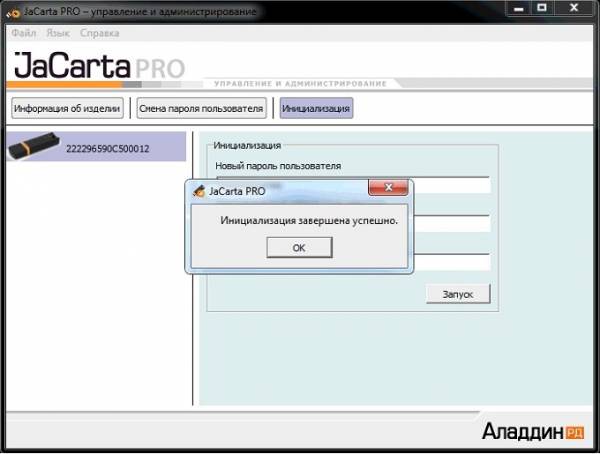Switch to Информация об изделии tab
This screenshot has height=454, width=600.
click(67, 108)
